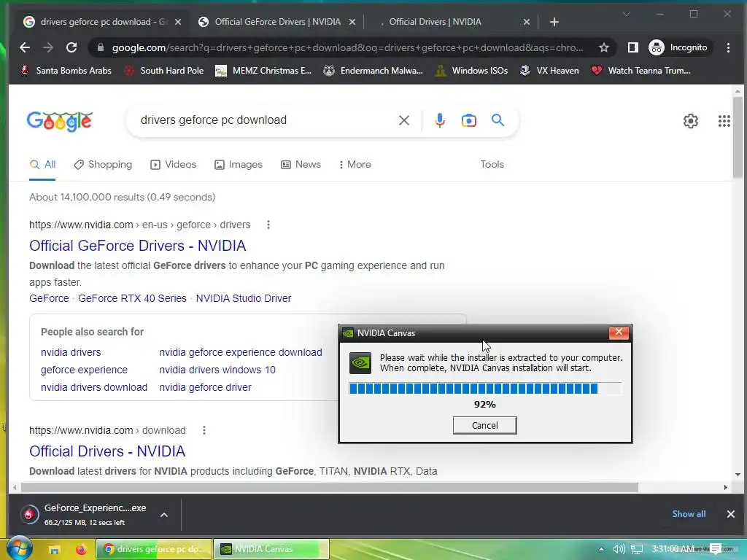Close the Official GeForce Drivers tab
The height and width of the screenshot is (560, 747).
click(x=352, y=22)
